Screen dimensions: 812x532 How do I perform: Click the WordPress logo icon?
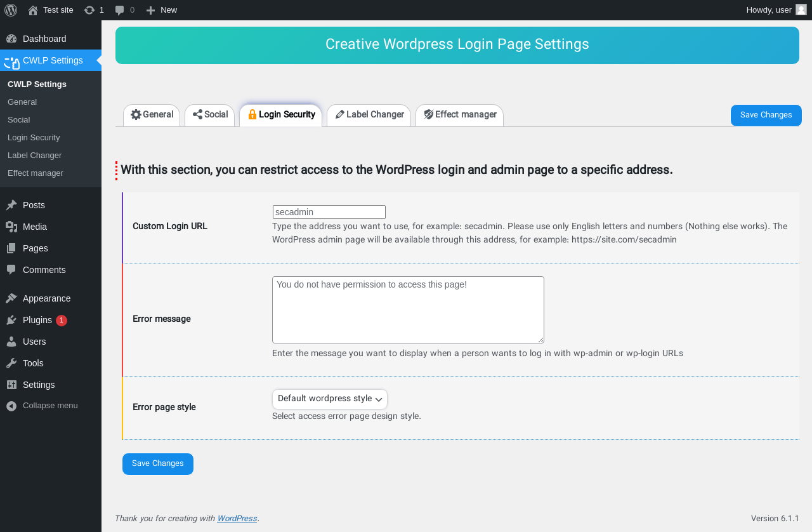[11, 10]
